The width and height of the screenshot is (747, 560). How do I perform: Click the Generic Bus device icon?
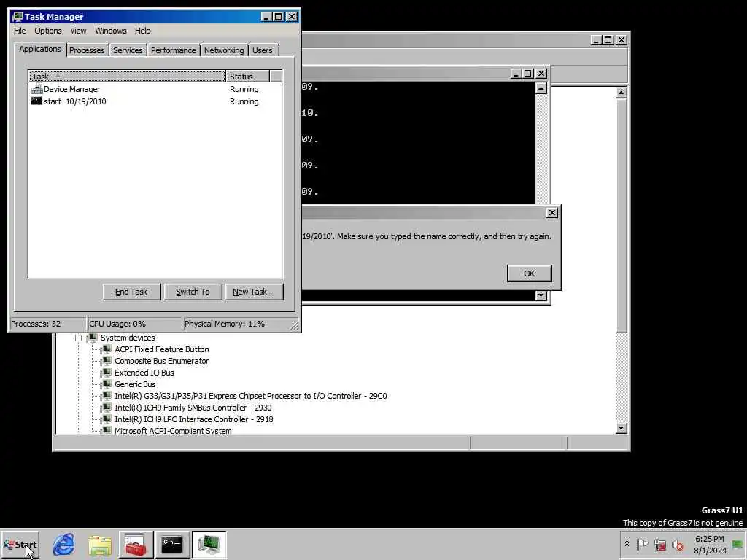[x=107, y=384]
